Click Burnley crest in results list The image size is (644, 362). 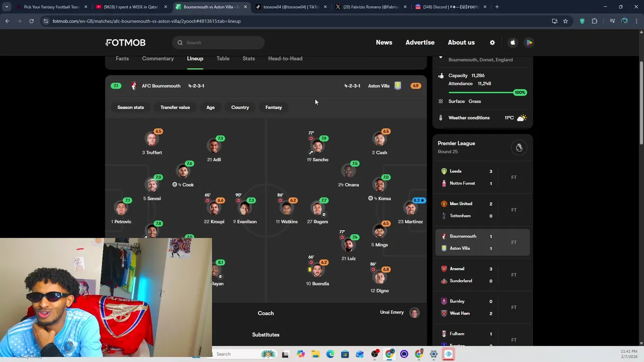pyautogui.click(x=444, y=301)
